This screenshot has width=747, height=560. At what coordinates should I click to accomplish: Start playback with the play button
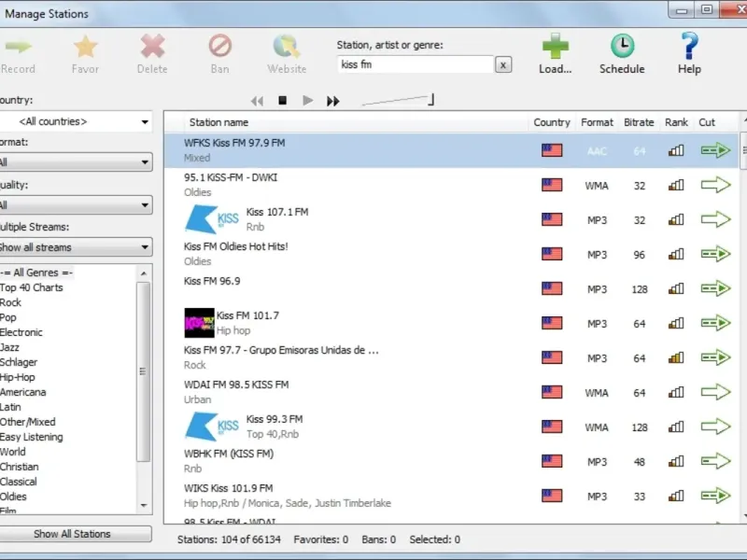(x=308, y=101)
